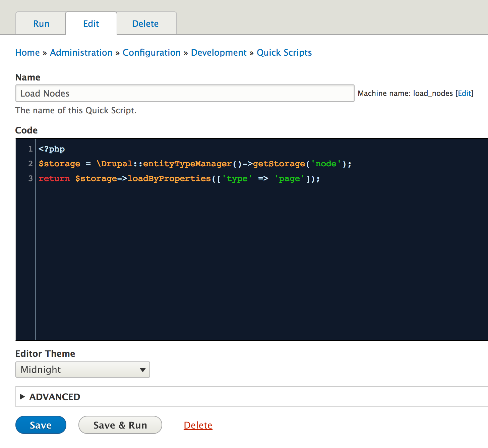Click 'return' keyword on line 3
488x448 pixels.
point(54,178)
